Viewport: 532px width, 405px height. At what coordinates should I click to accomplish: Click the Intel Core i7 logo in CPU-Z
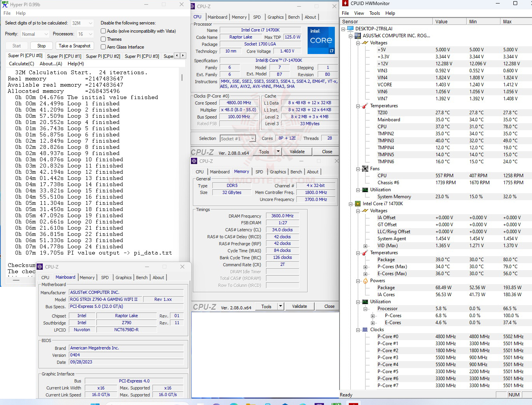(321, 40)
